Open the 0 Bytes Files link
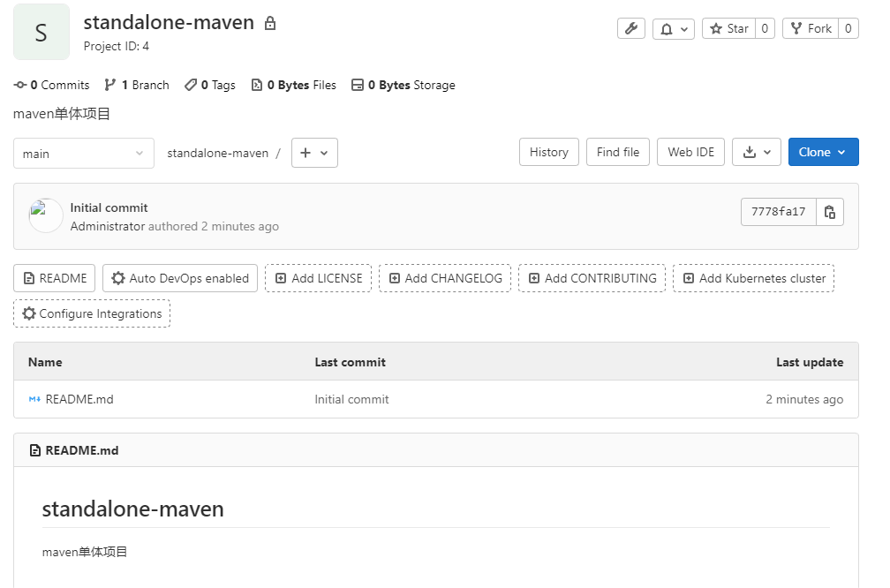Image resolution: width=890 pixels, height=588 pixels. pyautogui.click(x=293, y=85)
